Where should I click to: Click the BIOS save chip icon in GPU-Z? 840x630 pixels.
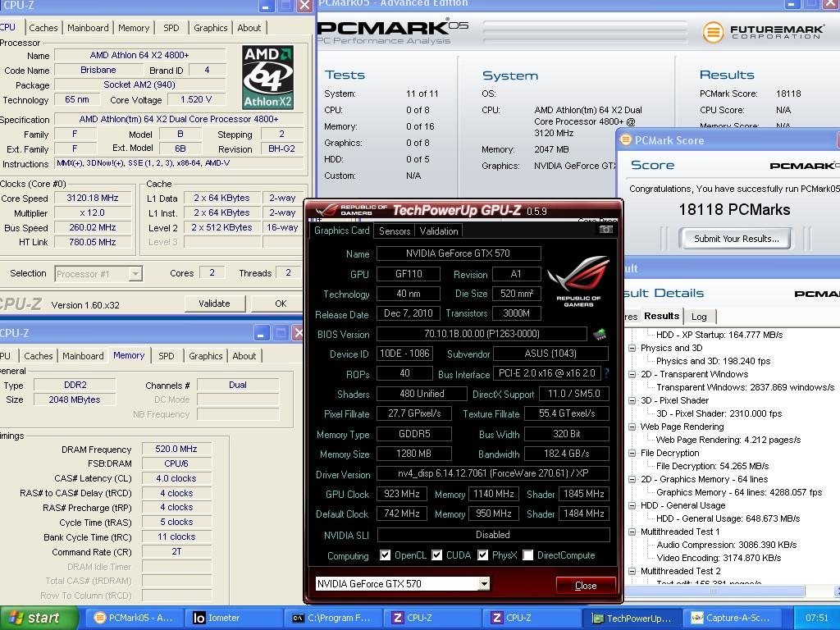tap(600, 335)
